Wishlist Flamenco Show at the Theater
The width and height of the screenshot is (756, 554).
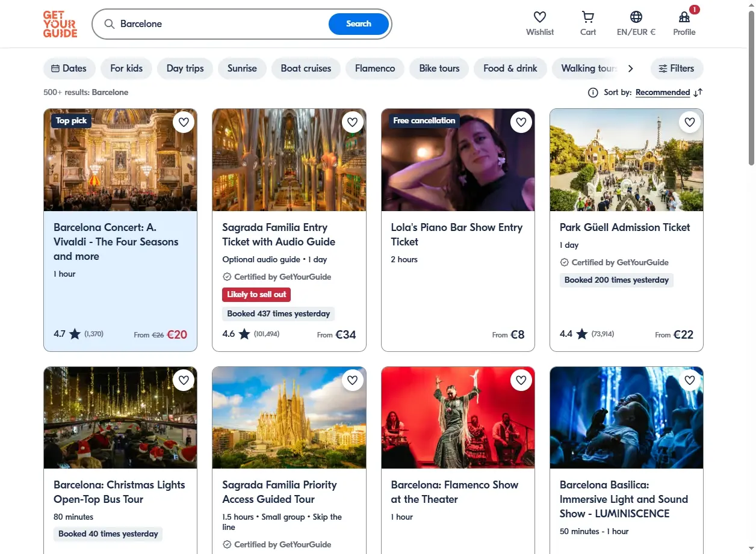click(x=521, y=380)
